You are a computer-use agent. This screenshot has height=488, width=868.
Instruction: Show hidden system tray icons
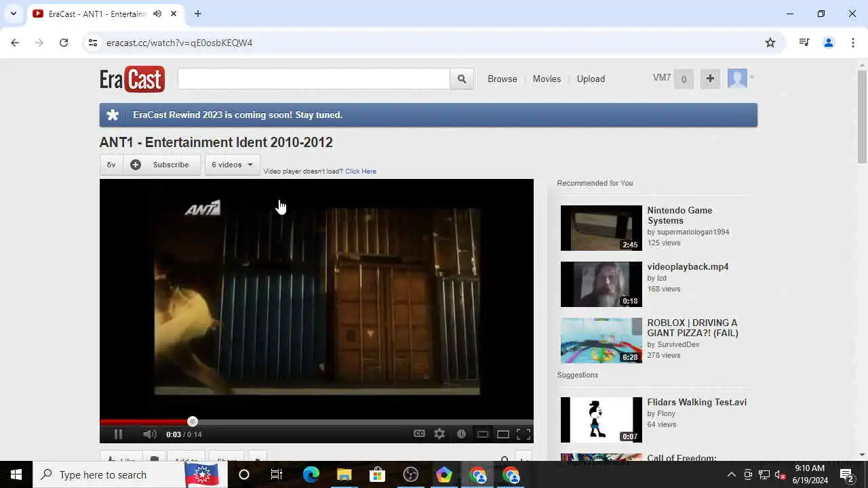click(x=731, y=474)
